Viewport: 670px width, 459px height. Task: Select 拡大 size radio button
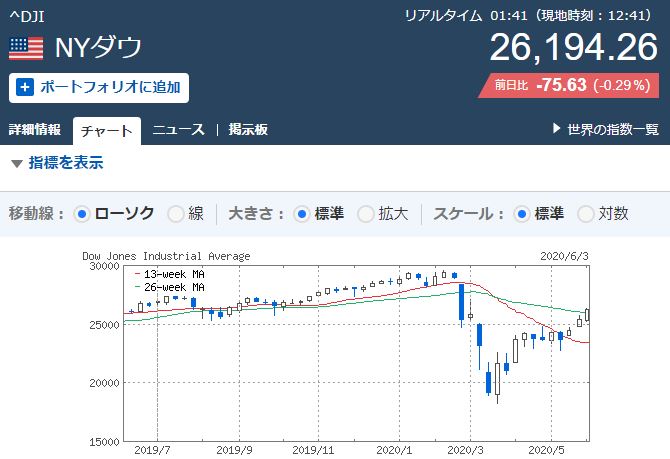coord(366,213)
